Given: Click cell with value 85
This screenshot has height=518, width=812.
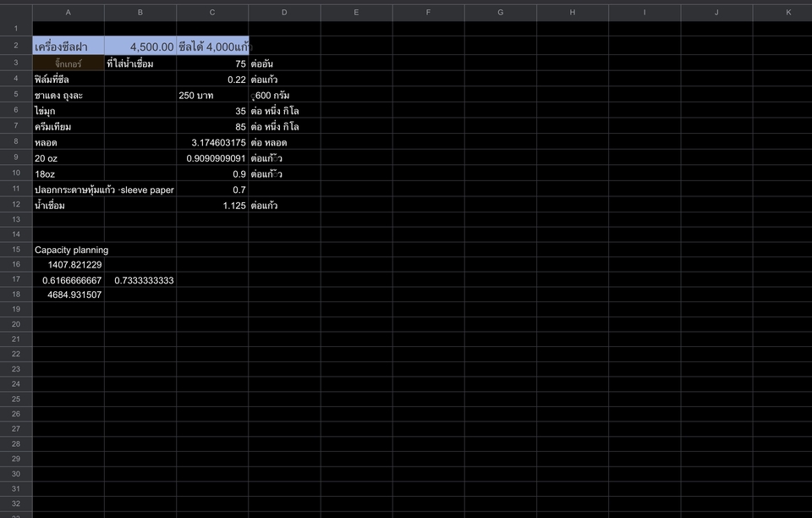Looking at the screenshot, I should pyautogui.click(x=212, y=126).
